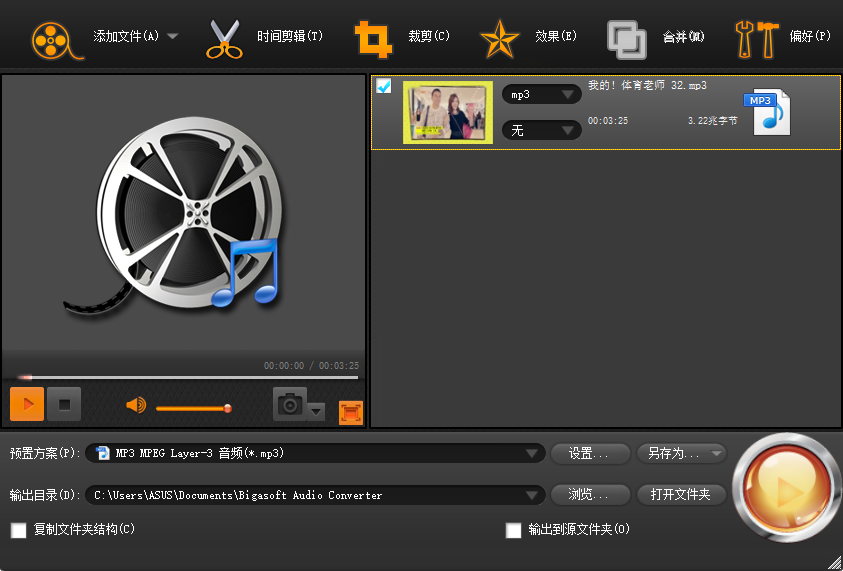Click the 打开文件夹 open folder button
This screenshot has width=843, height=571.
coord(681,495)
